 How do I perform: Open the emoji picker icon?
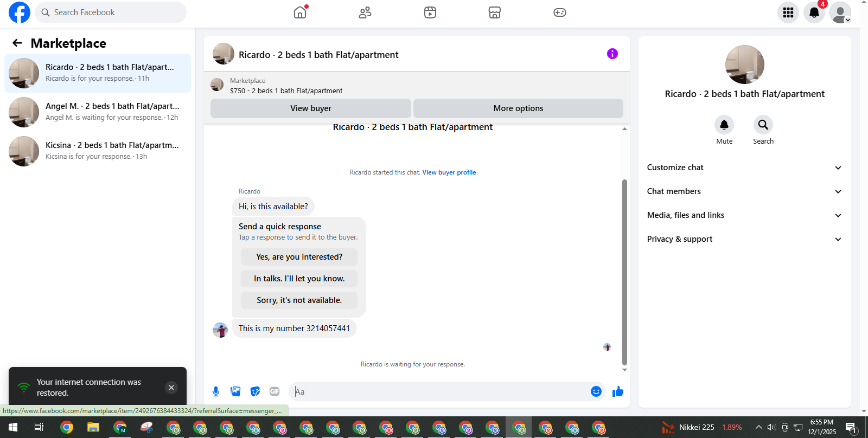596,391
